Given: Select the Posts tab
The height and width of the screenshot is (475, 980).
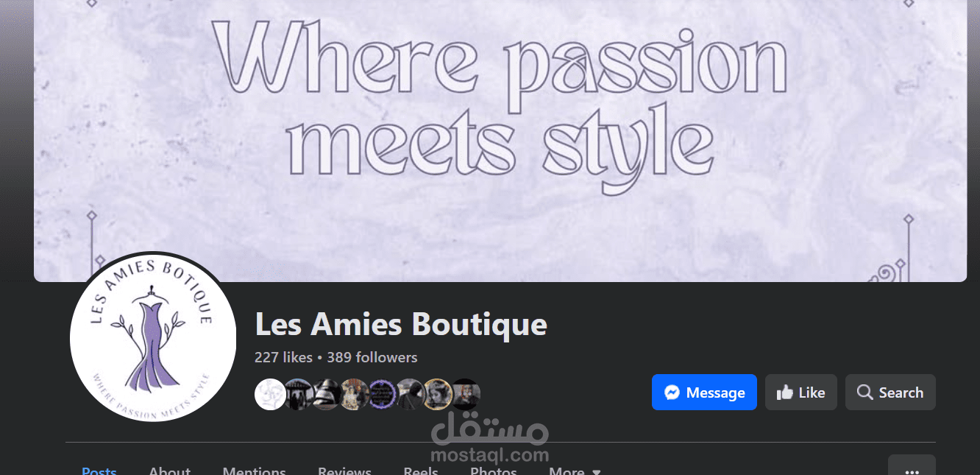Looking at the screenshot, I should coord(99,471).
